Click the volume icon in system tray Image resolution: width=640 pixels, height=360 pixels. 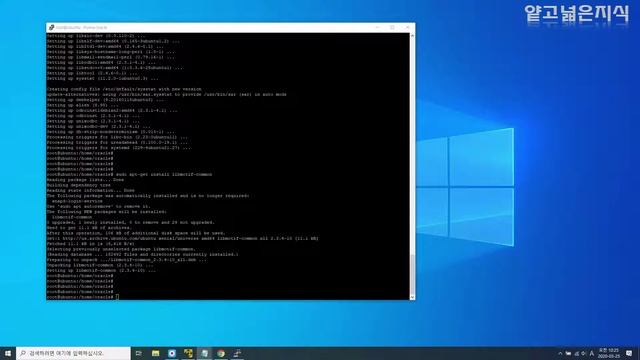(x=584, y=353)
